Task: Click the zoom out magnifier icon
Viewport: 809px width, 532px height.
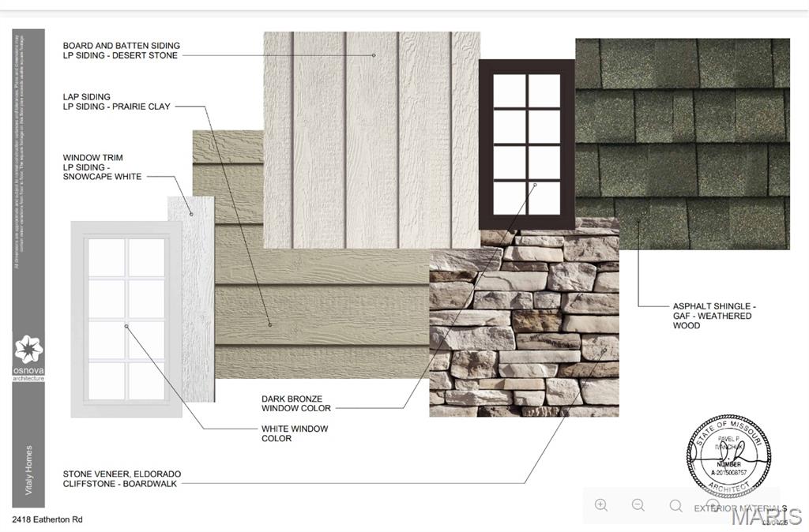Action: click(638, 504)
